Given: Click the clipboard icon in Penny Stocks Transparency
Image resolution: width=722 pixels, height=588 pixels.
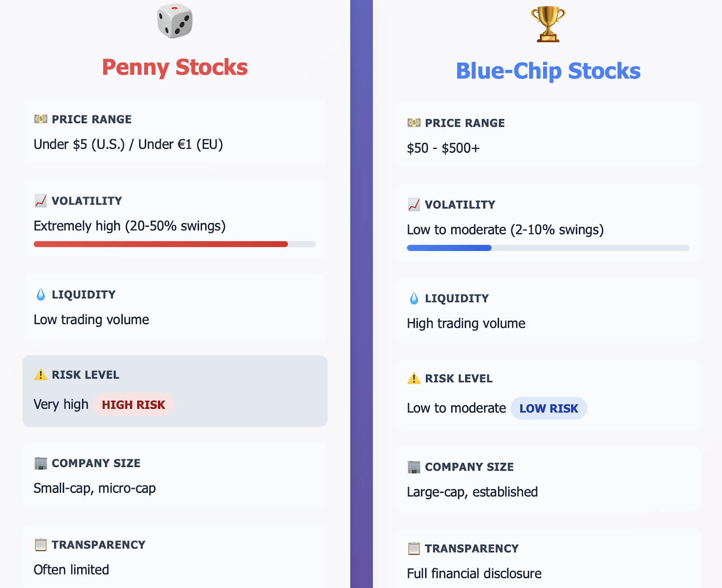Looking at the screenshot, I should pos(41,545).
